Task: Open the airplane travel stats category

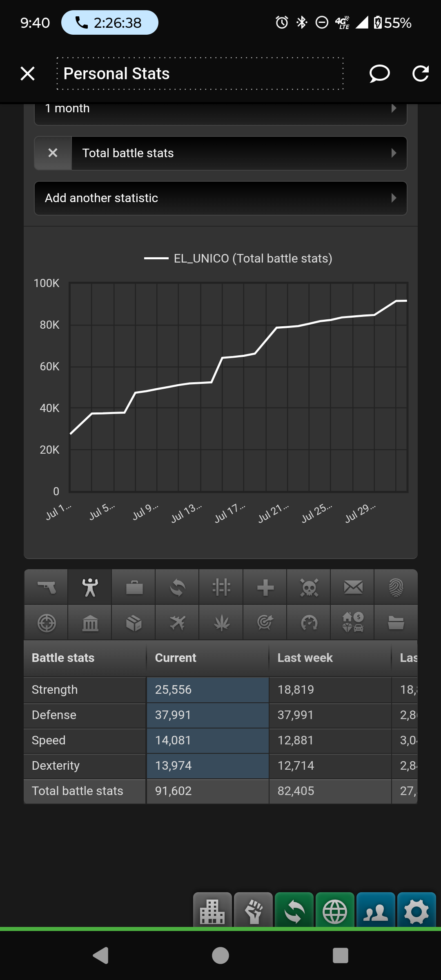Action: 178,623
